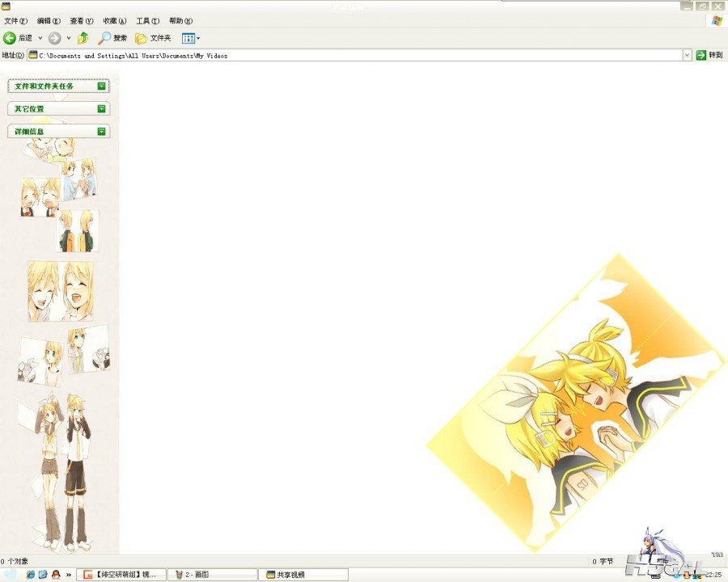The width and height of the screenshot is (728, 582).
Task: Open the 工具(T) menu
Action: [148, 21]
